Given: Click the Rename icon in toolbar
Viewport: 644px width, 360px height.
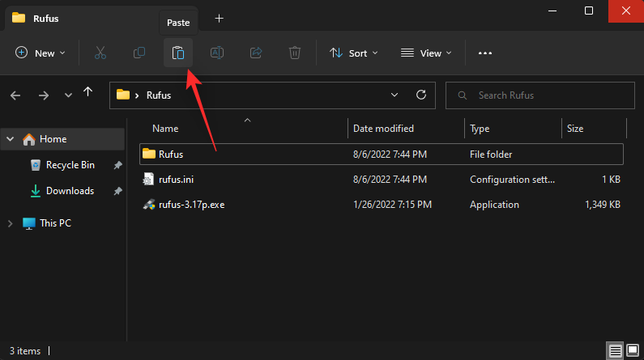Looking at the screenshot, I should click(217, 53).
